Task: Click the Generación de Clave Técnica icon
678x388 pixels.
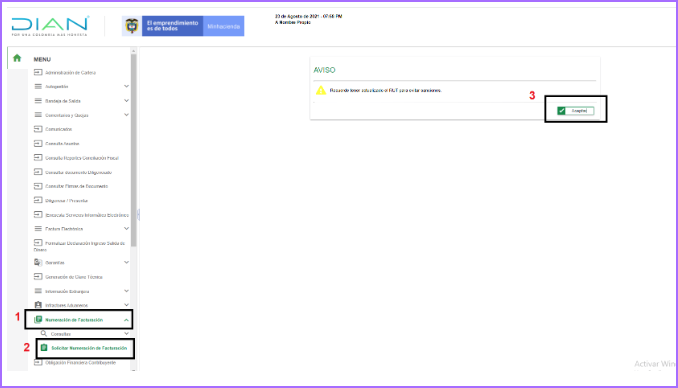Action: (x=38, y=276)
